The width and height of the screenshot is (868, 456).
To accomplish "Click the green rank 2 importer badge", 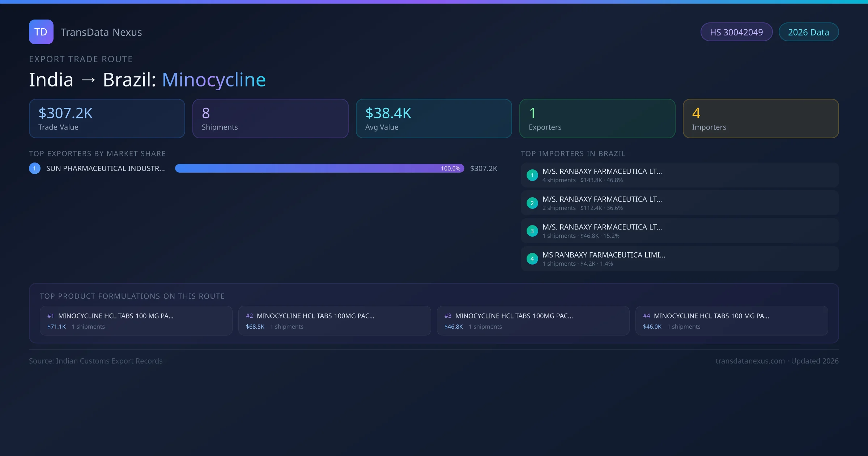I will click(532, 203).
